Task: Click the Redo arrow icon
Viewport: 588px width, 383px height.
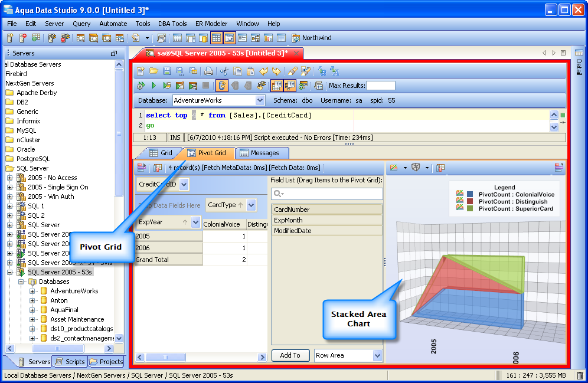Action: point(276,71)
